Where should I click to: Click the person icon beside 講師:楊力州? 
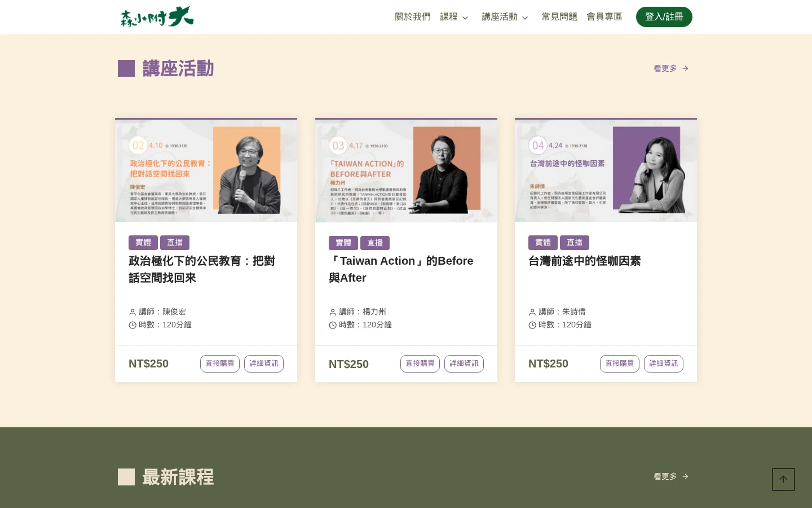[x=333, y=312]
